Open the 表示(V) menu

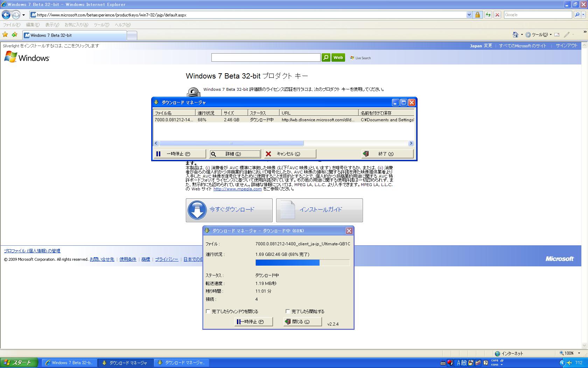pyautogui.click(x=52, y=25)
